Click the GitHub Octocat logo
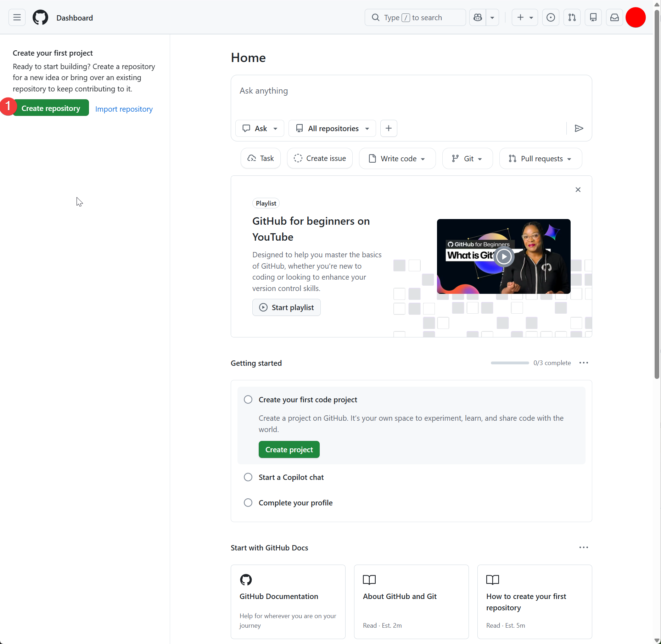 click(x=40, y=18)
